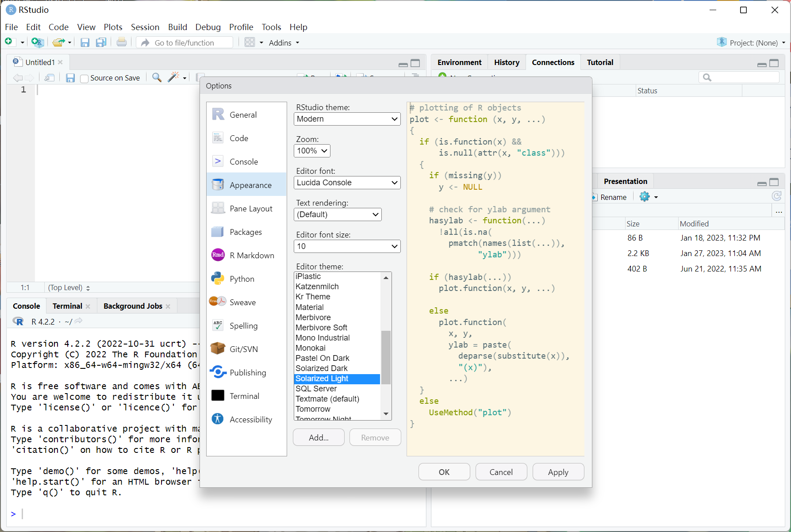Click the Create a Project icon

38,42
